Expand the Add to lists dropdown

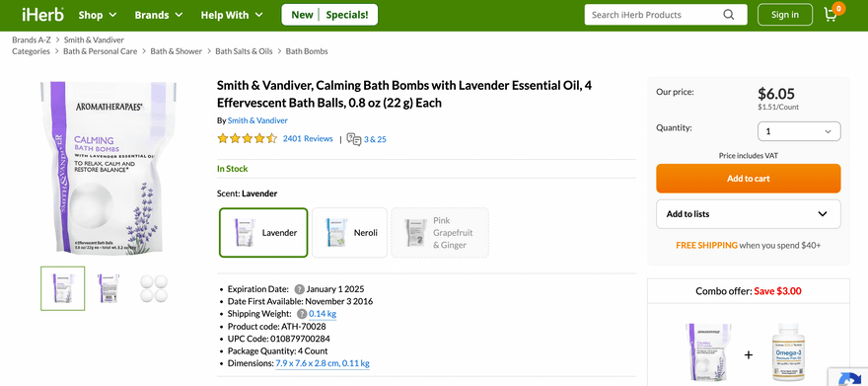748,214
